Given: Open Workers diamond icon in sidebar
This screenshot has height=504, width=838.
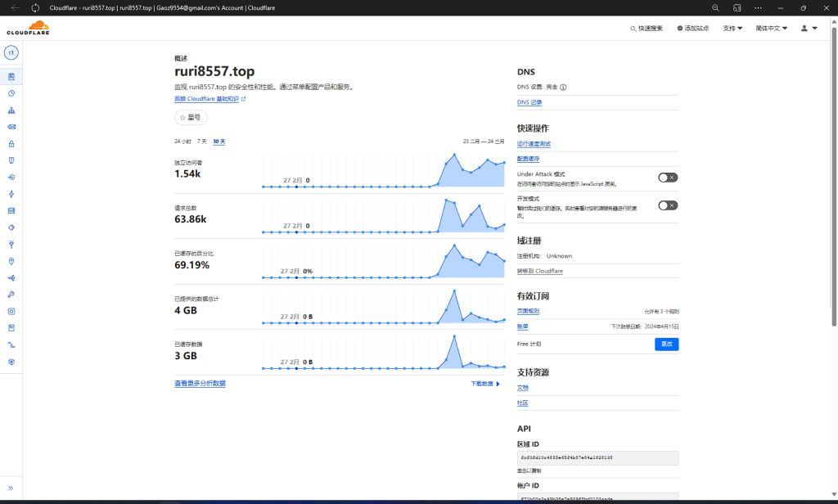Looking at the screenshot, I should (x=11, y=227).
